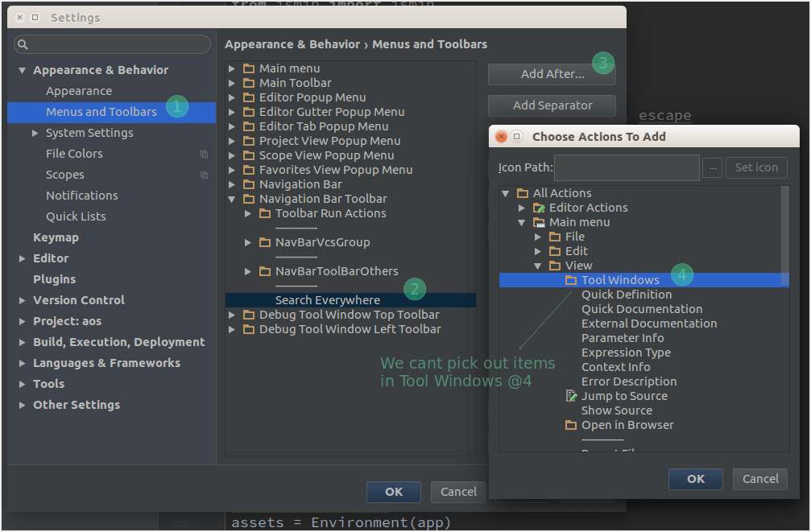
Task: Click the badge icon next to File Colors
Action: (204, 153)
